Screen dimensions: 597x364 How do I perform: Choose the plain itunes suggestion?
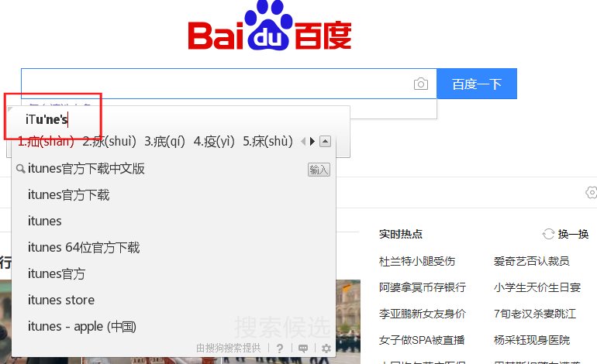[44, 221]
